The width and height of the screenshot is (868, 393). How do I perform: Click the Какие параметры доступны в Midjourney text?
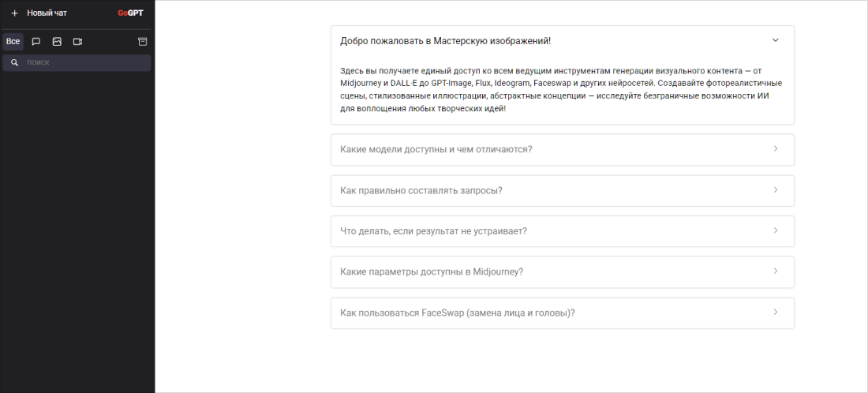point(432,271)
